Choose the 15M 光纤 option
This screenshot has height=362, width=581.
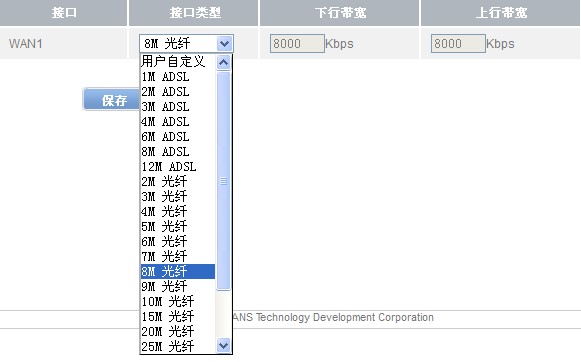click(x=177, y=316)
